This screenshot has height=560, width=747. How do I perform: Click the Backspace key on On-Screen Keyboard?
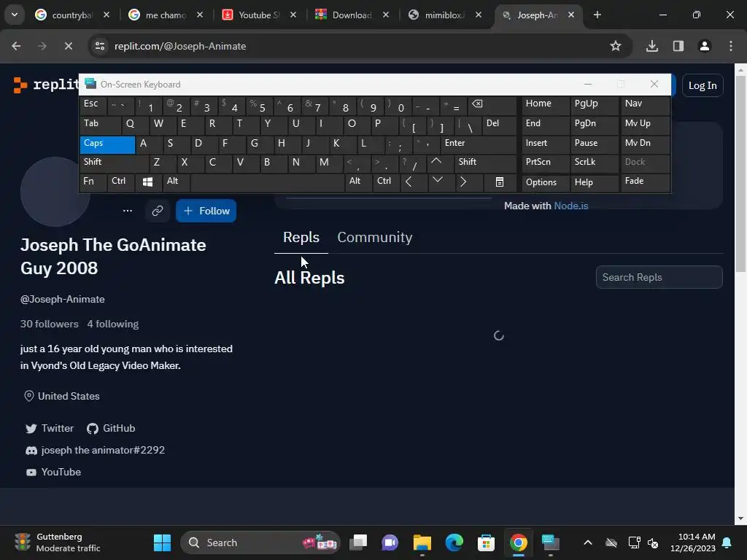pyautogui.click(x=492, y=106)
